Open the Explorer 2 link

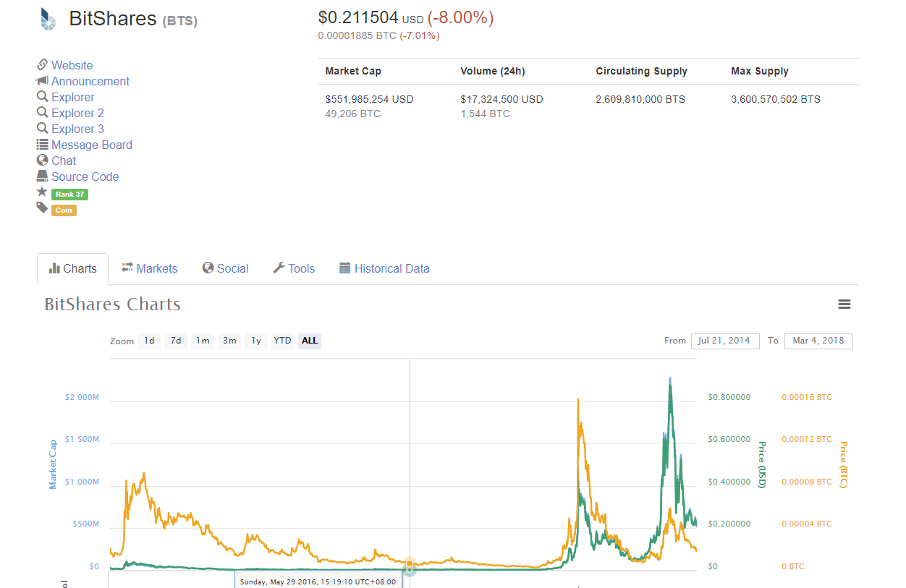(x=77, y=113)
